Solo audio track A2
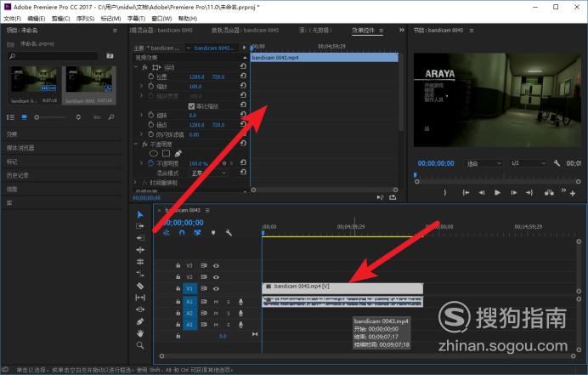Screen dimensions: 588x375 (228, 313)
